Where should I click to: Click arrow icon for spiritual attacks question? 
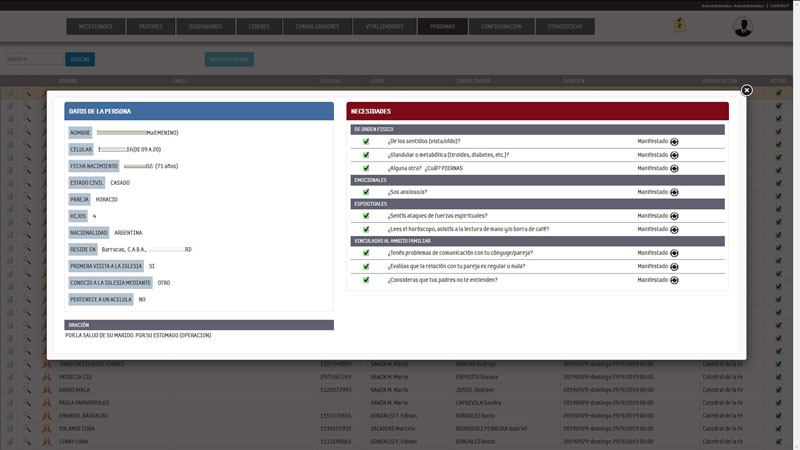pos(674,216)
